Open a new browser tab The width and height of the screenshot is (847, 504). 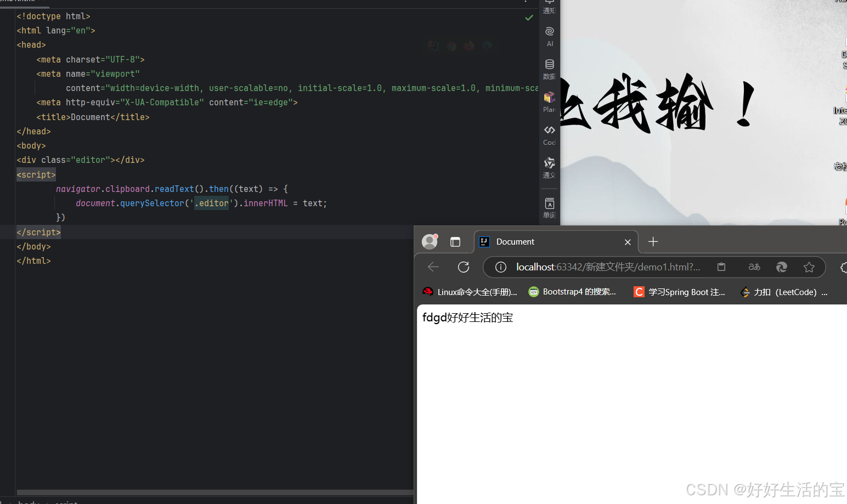pyautogui.click(x=653, y=242)
